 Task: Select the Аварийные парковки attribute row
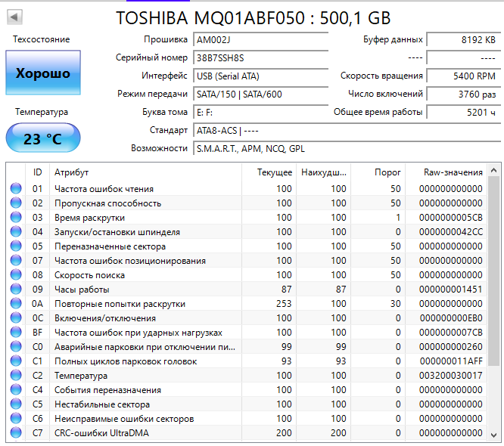point(144,347)
